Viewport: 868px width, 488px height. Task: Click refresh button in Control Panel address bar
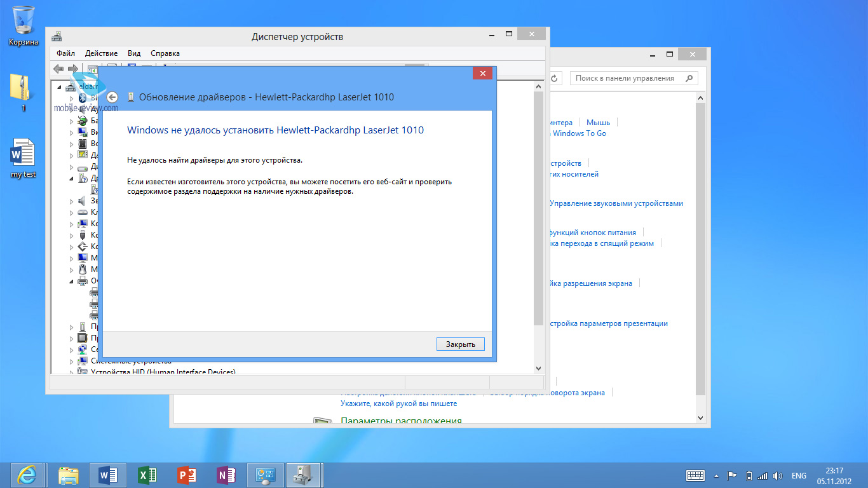[x=554, y=78]
